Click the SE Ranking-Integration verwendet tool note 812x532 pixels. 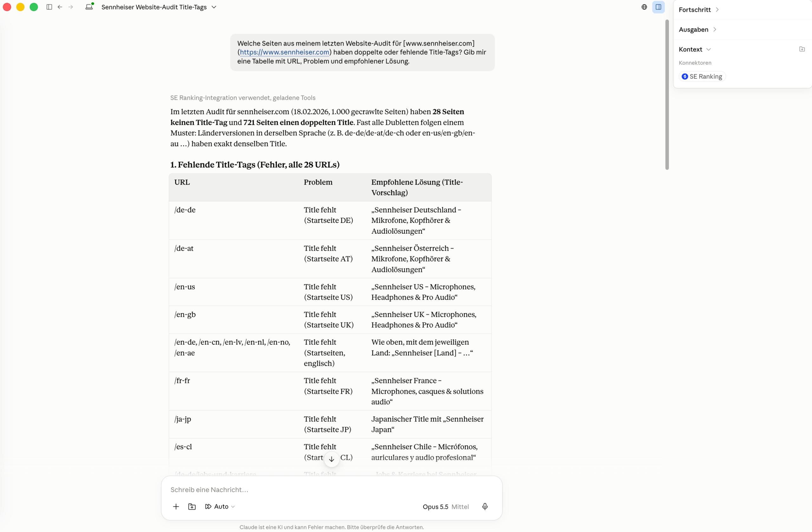243,98
